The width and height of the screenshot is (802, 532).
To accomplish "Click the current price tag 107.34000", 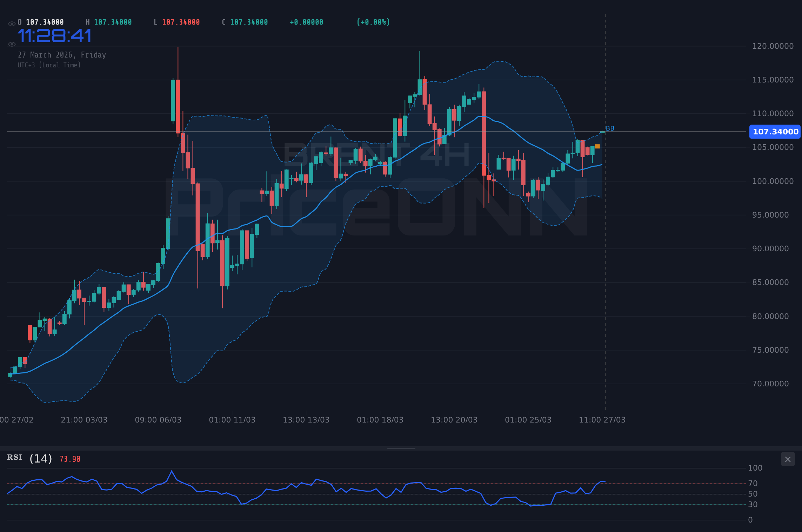I will coord(774,132).
